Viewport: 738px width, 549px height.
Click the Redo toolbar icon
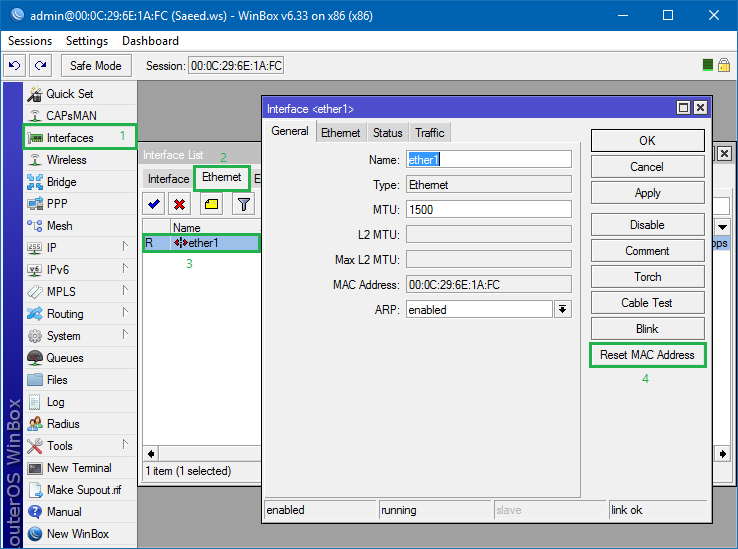point(40,65)
